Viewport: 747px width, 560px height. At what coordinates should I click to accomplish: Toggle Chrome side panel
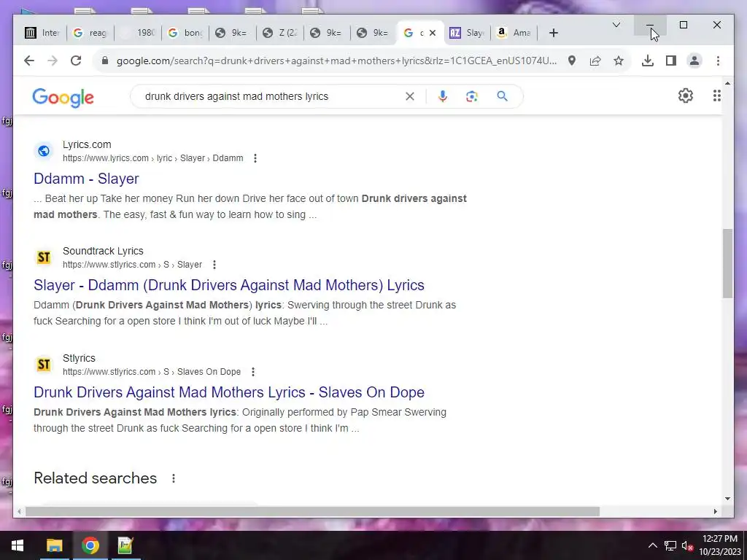(671, 61)
